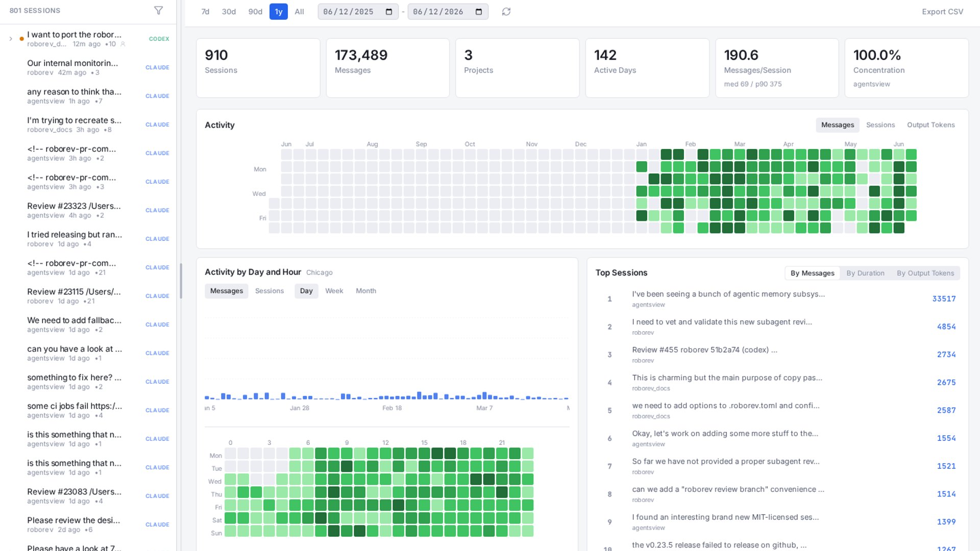Viewport: 980px width, 551px height.
Task: Click the 3 Projects stat card
Action: point(518,68)
